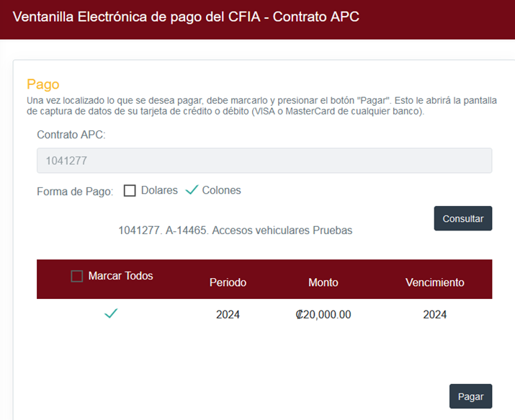Click the Pagar button
515x420 pixels.
tap(470, 396)
